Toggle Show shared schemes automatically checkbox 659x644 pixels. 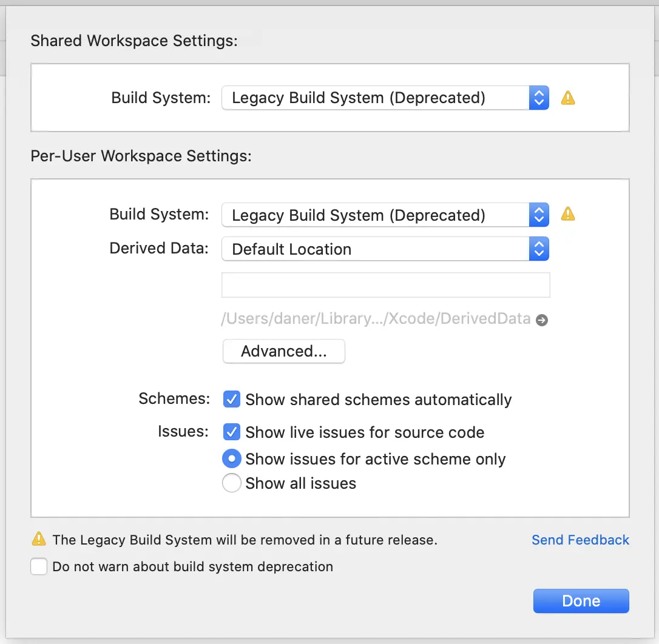coord(231,399)
